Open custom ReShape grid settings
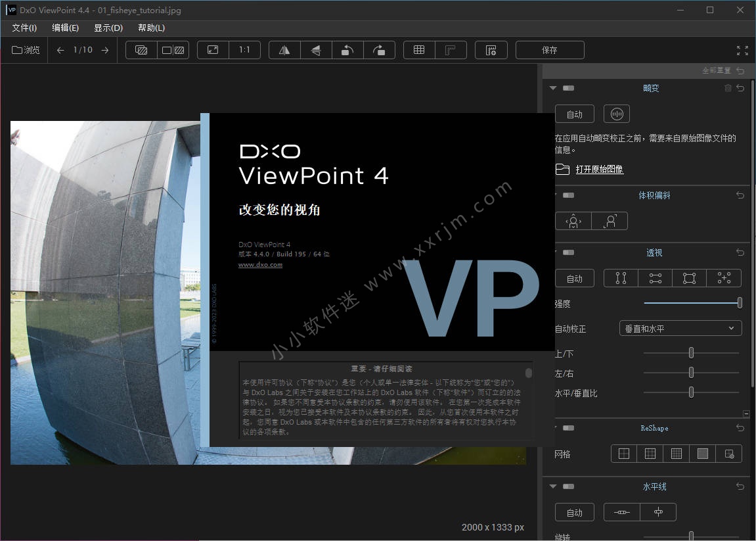 tap(729, 454)
